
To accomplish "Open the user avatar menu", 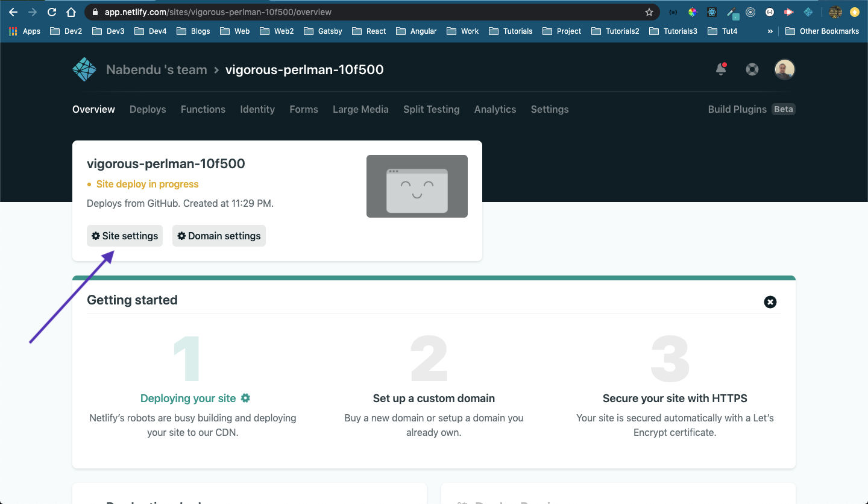I will click(x=785, y=69).
